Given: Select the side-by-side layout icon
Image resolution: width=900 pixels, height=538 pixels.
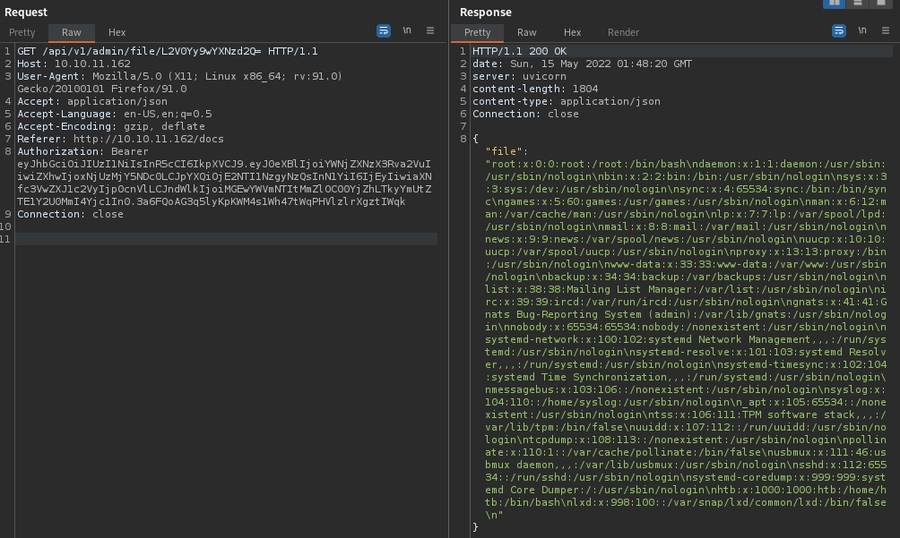Looking at the screenshot, I should (835, 4).
